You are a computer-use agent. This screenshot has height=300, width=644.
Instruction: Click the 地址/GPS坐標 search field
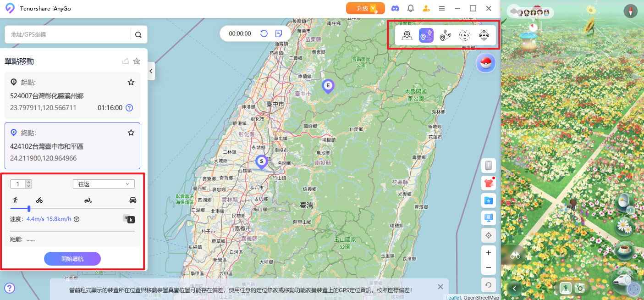coord(68,34)
